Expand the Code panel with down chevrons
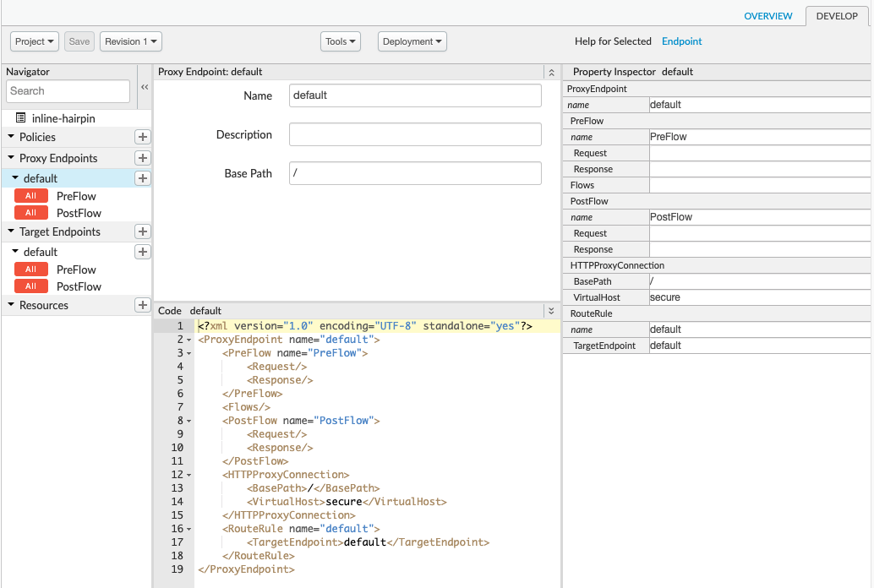Image resolution: width=874 pixels, height=588 pixels. click(x=551, y=311)
